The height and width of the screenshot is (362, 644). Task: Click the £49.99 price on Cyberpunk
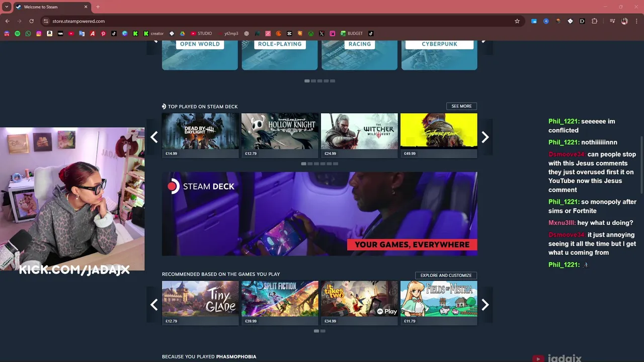[x=410, y=153]
